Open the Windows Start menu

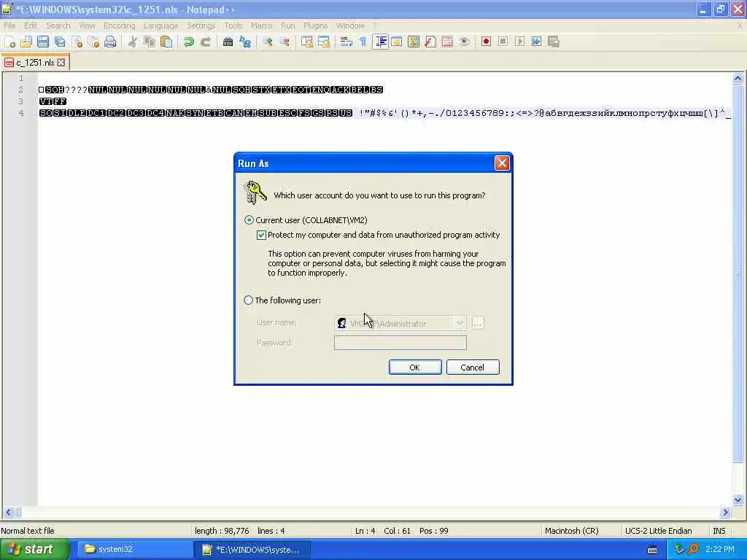coord(34,550)
